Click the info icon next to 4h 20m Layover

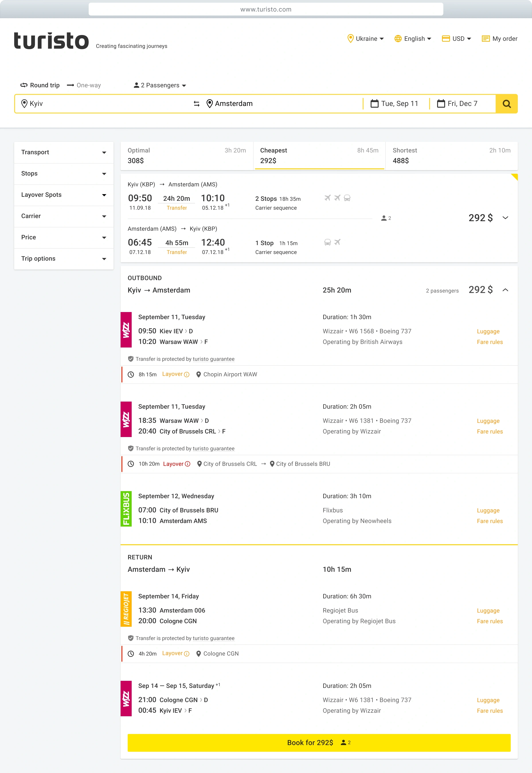[187, 653]
